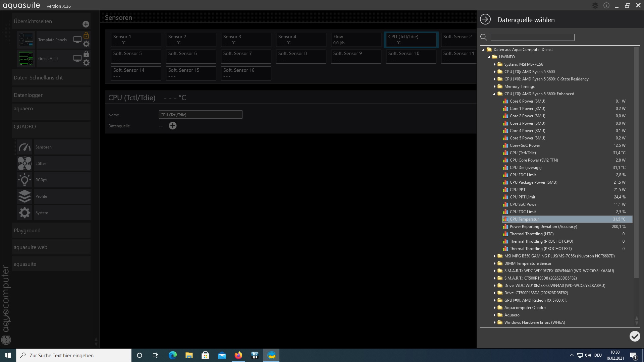Image resolution: width=644 pixels, height=362 pixels.
Task: Select the Flow sensor tile
Action: tap(356, 40)
